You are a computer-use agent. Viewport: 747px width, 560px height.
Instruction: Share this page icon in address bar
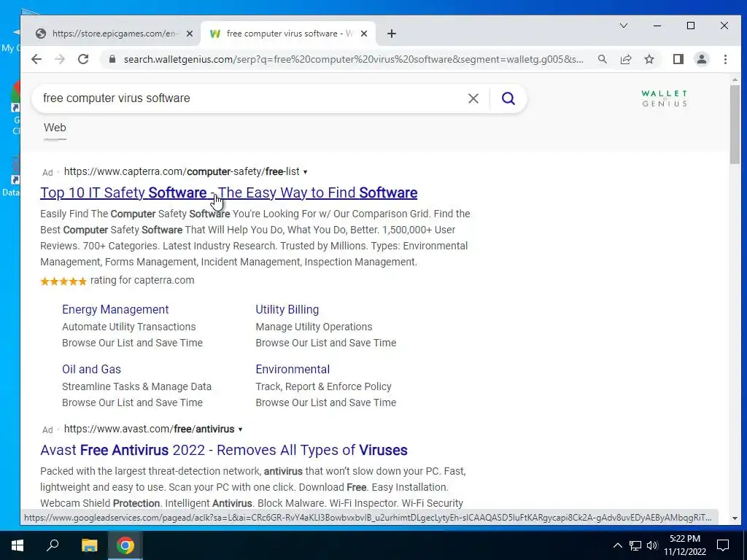626,60
